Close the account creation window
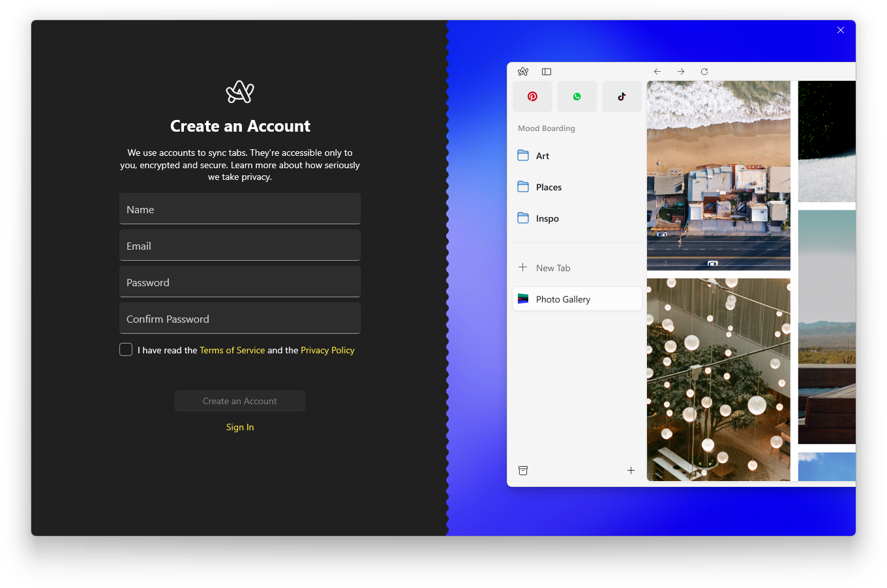887x588 pixels. [x=841, y=30]
